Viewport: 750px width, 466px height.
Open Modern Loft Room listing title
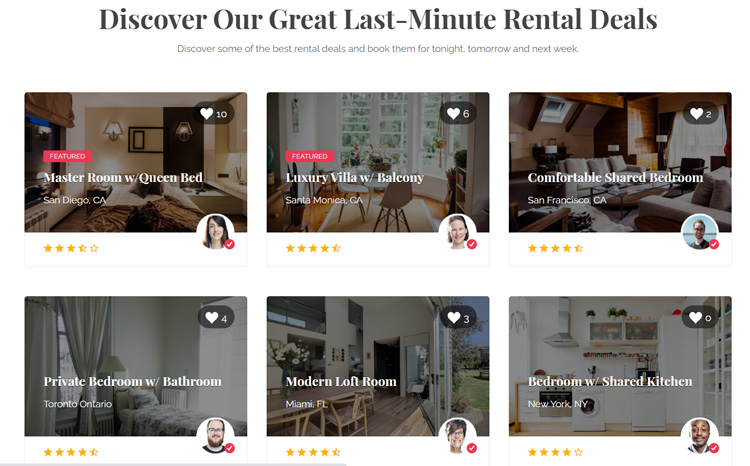click(341, 381)
